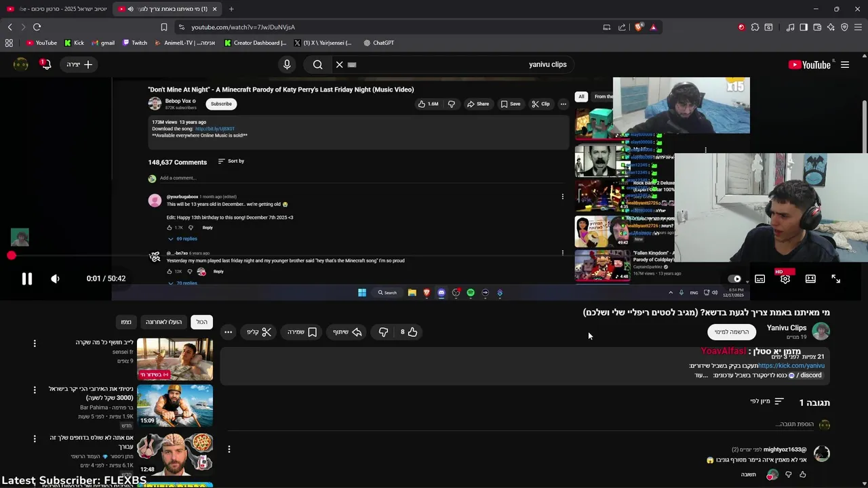The image size is (868, 488).
Task: Open the sort comments (מיון לפי) dropdown
Action: click(x=767, y=401)
